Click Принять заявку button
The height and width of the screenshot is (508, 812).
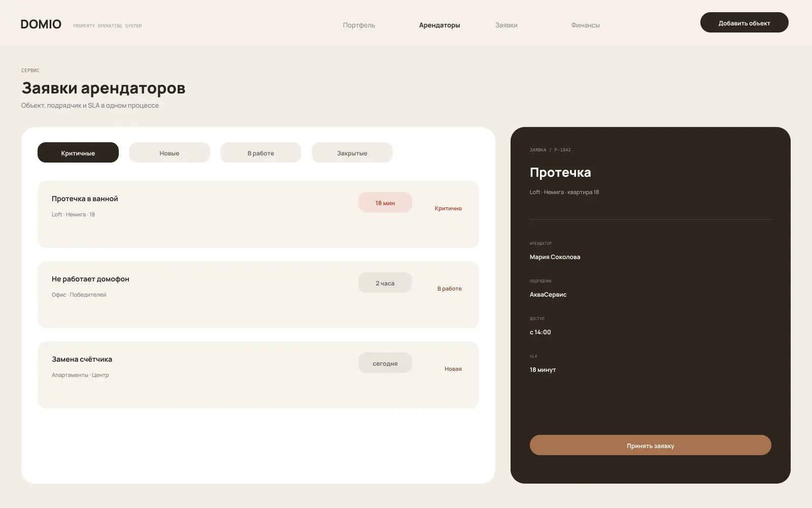coord(651,445)
